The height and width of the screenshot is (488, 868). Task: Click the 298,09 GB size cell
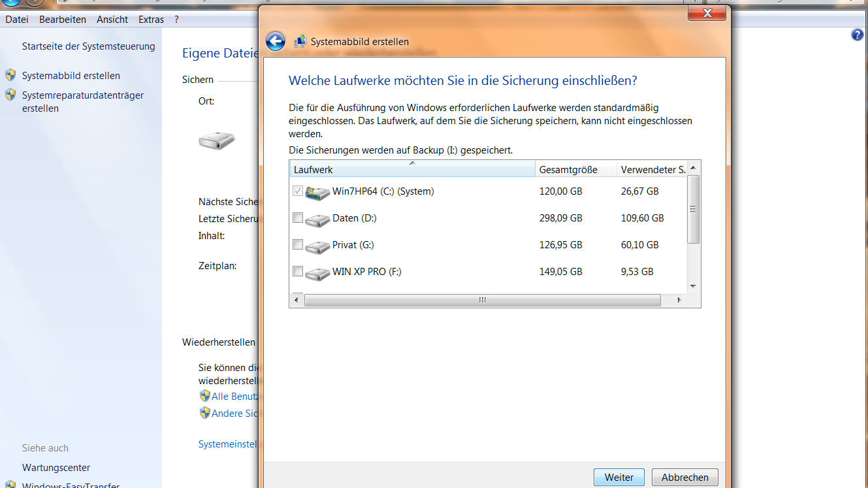560,218
